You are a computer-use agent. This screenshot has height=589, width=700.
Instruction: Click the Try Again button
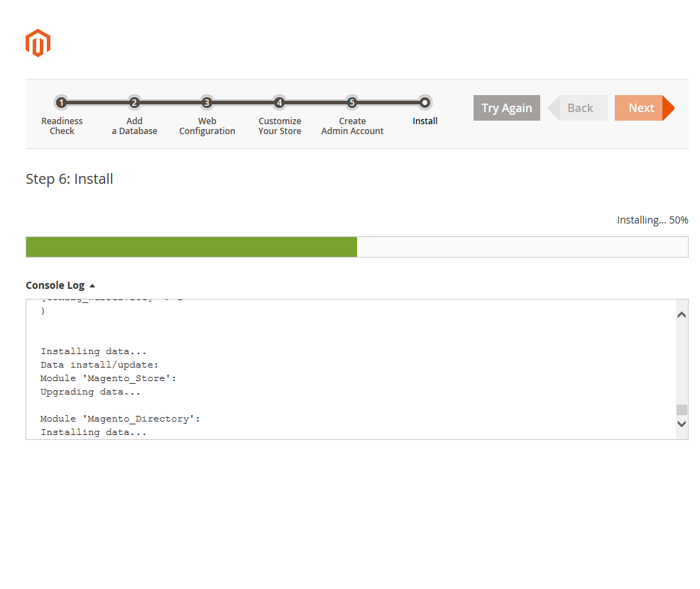click(x=507, y=108)
